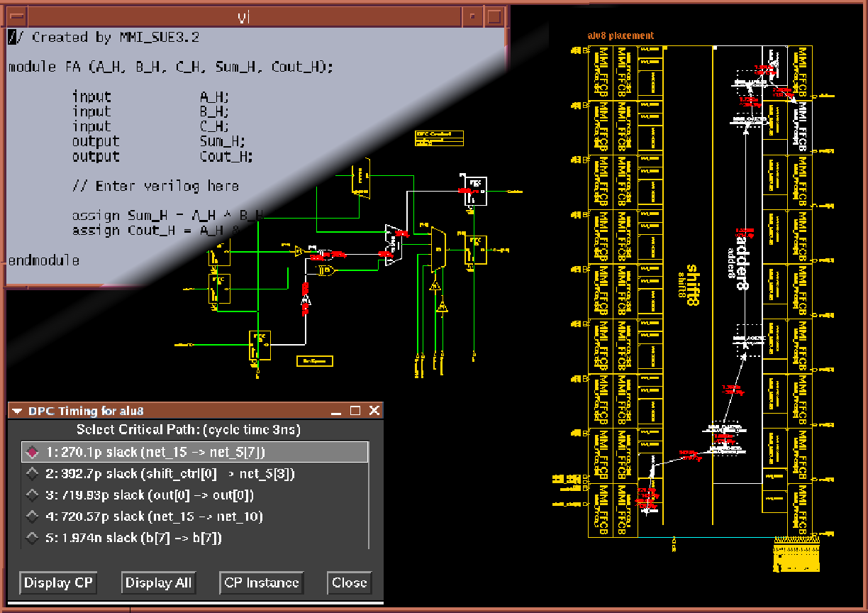Select critical path 3 (out[0] -> out[0])

pos(142,495)
